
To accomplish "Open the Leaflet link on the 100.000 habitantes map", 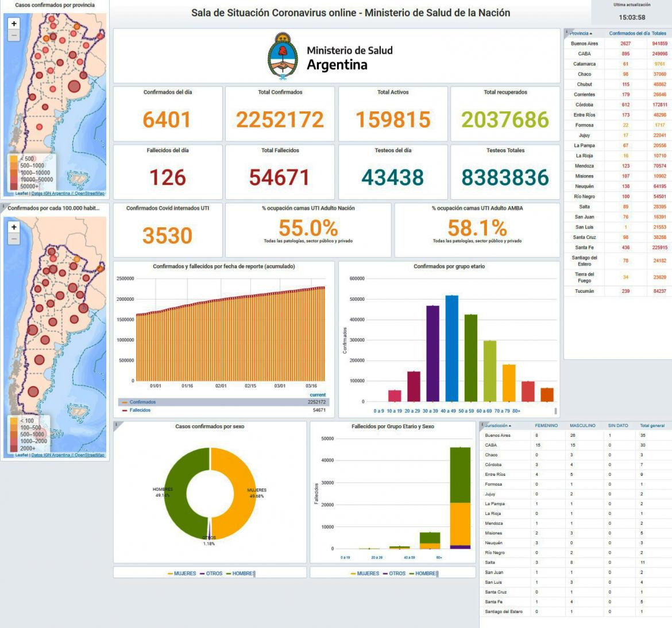I will point(21,455).
